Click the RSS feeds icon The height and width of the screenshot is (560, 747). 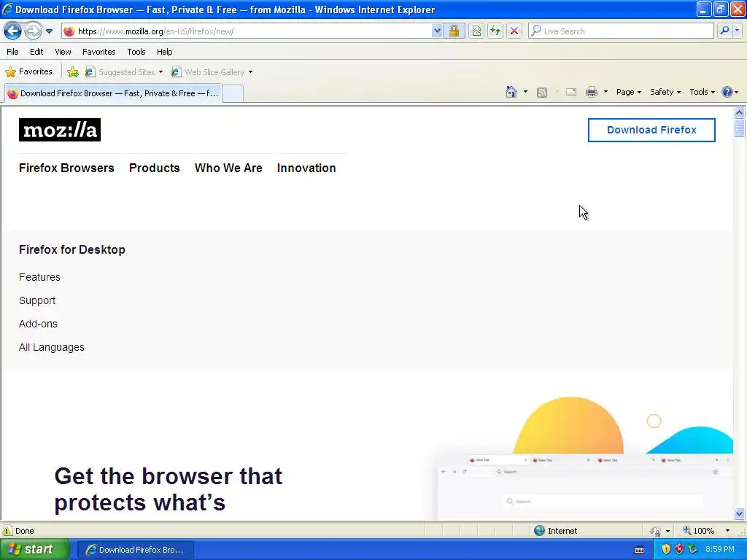click(542, 93)
